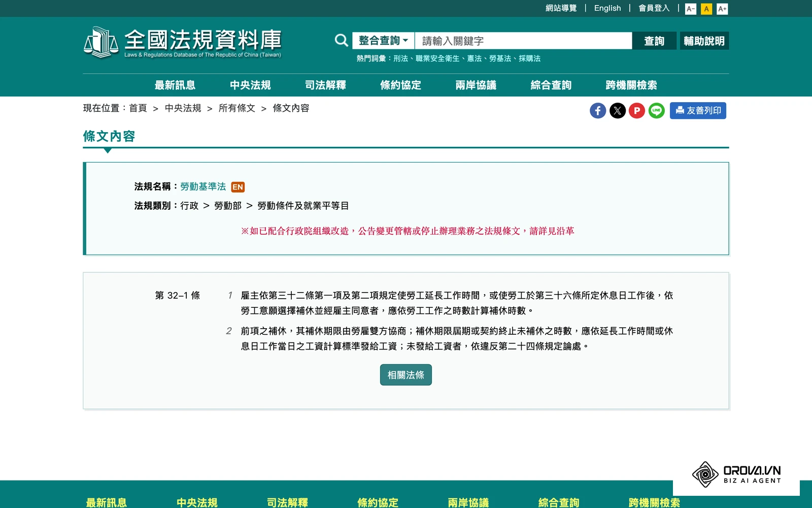812x508 pixels.
Task: Decrease font size with A- button
Action: click(x=691, y=9)
